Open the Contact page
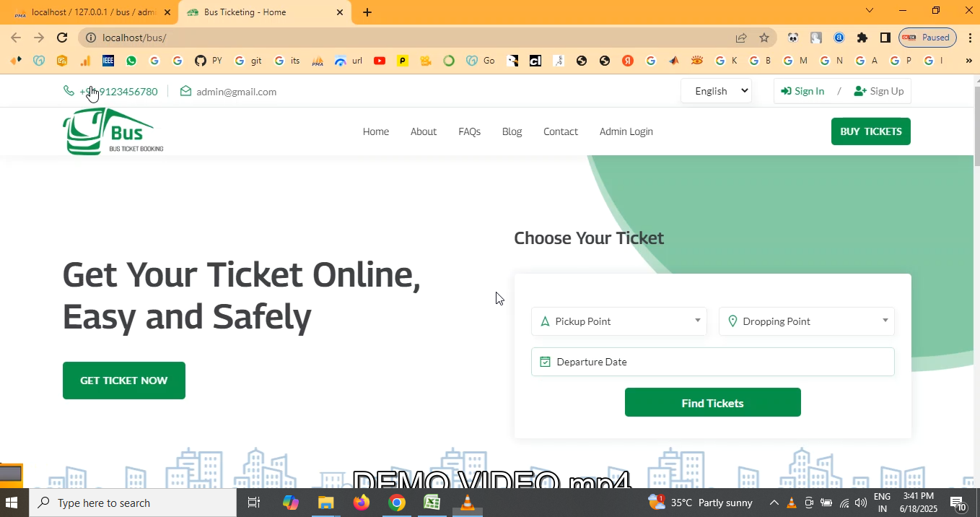Screen dimensions: 980x517 pyautogui.click(x=561, y=131)
